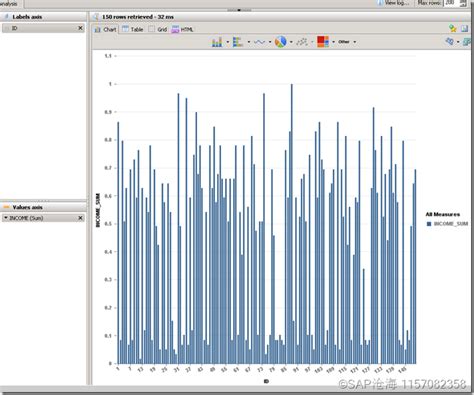This screenshot has height=395, width=474.
Task: Switch to the Table tab
Action: [x=133, y=29]
